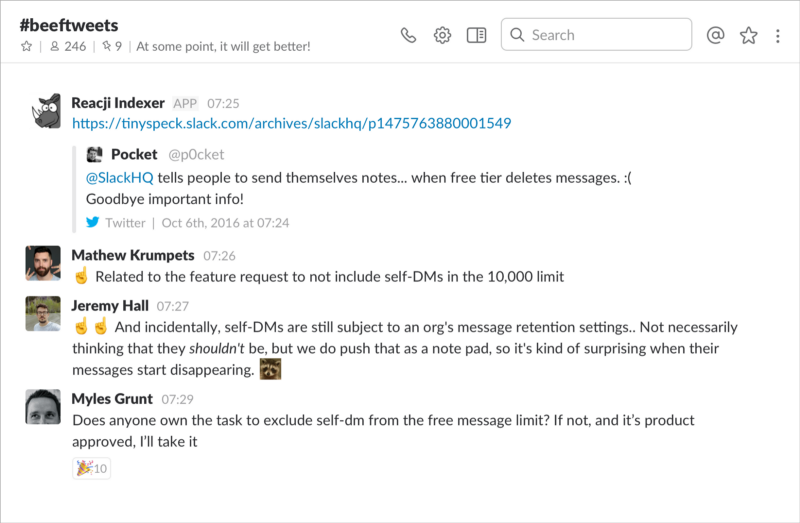
Task: Open channel settings gear icon
Action: click(442, 35)
